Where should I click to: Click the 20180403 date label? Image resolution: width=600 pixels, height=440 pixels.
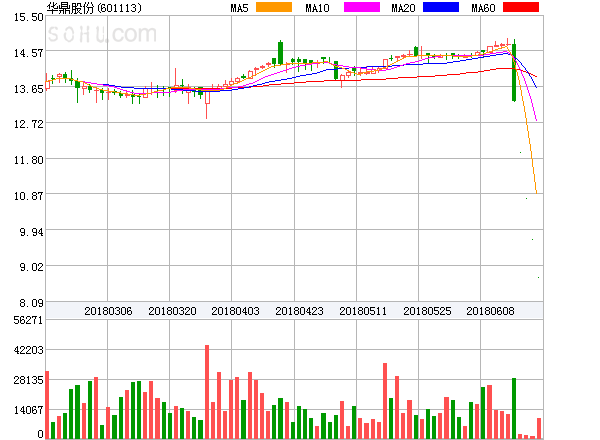[x=236, y=311]
